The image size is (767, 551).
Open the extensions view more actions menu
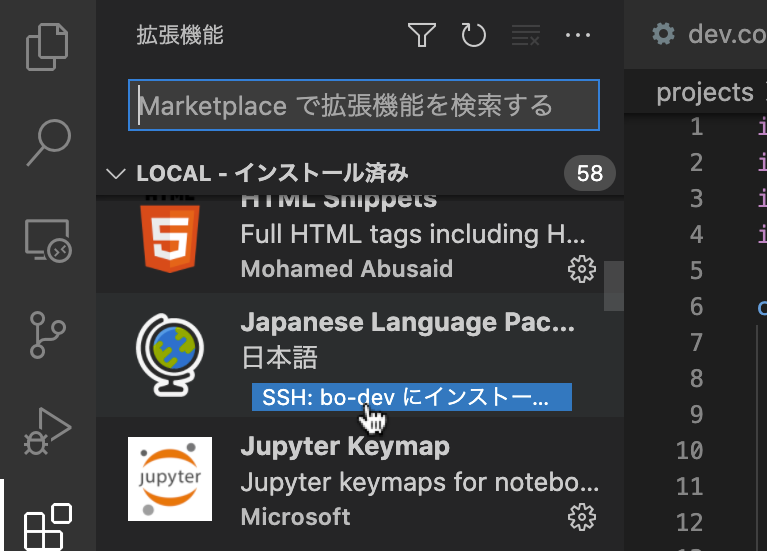pos(578,35)
